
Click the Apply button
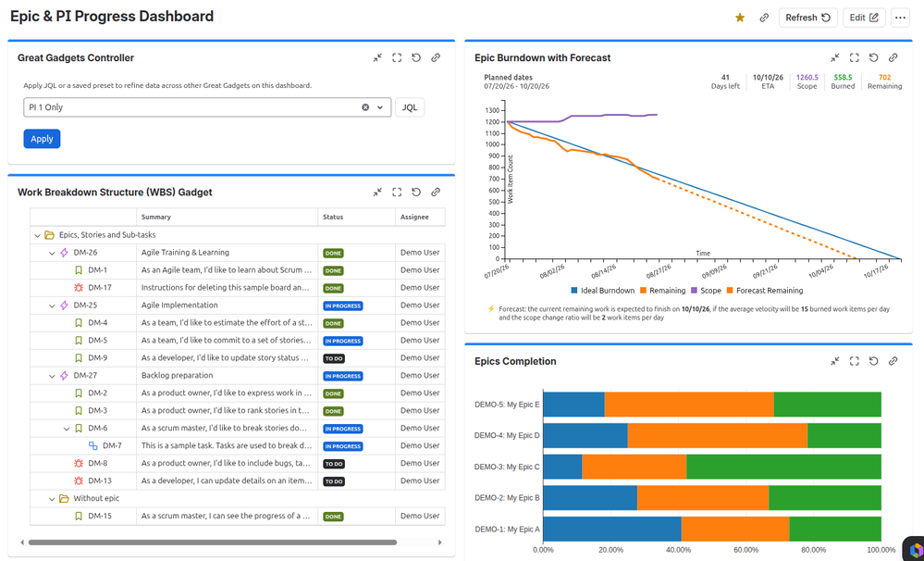click(x=42, y=139)
